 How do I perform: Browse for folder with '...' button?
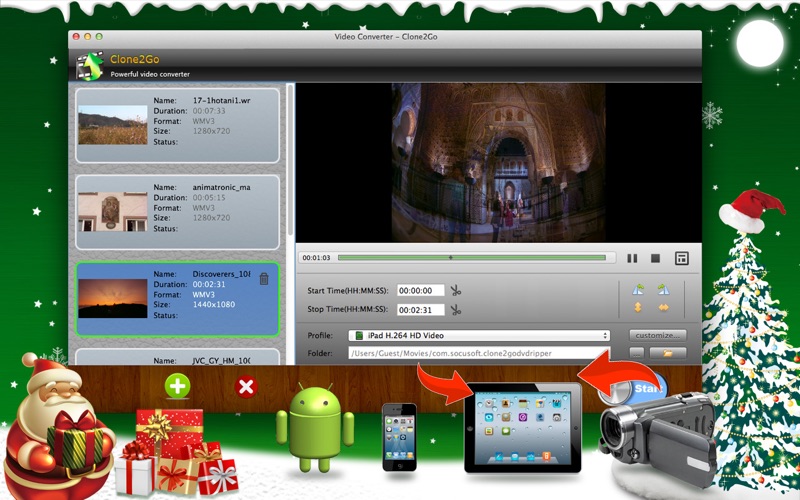tap(637, 353)
